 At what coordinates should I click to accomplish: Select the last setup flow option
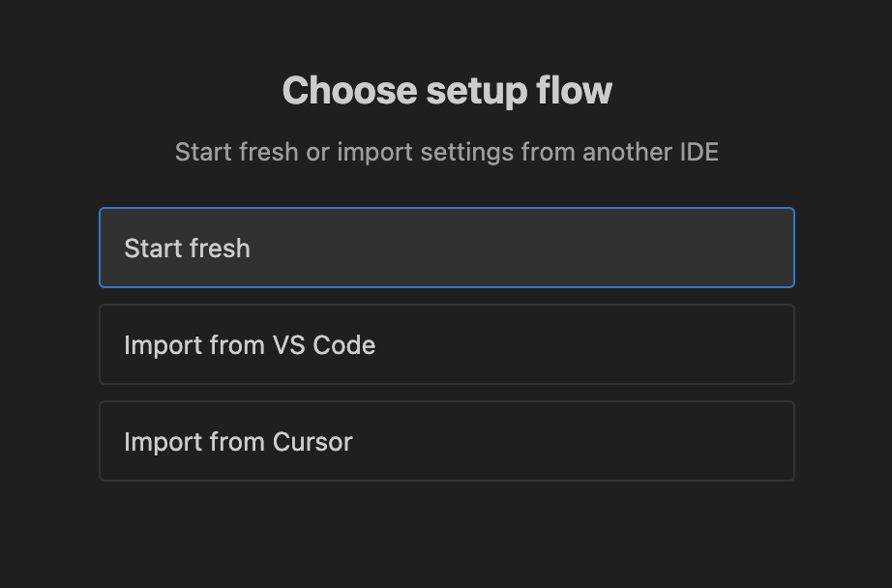pos(446,441)
